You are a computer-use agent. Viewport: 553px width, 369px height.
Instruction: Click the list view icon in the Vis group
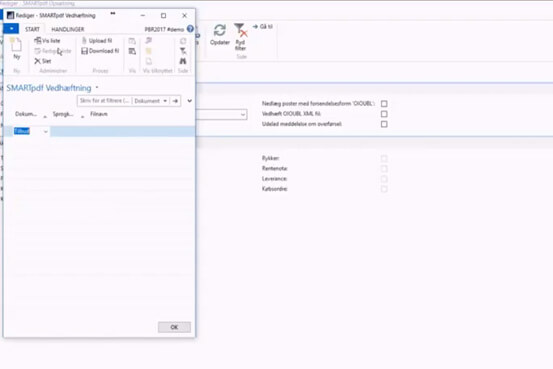[132, 52]
